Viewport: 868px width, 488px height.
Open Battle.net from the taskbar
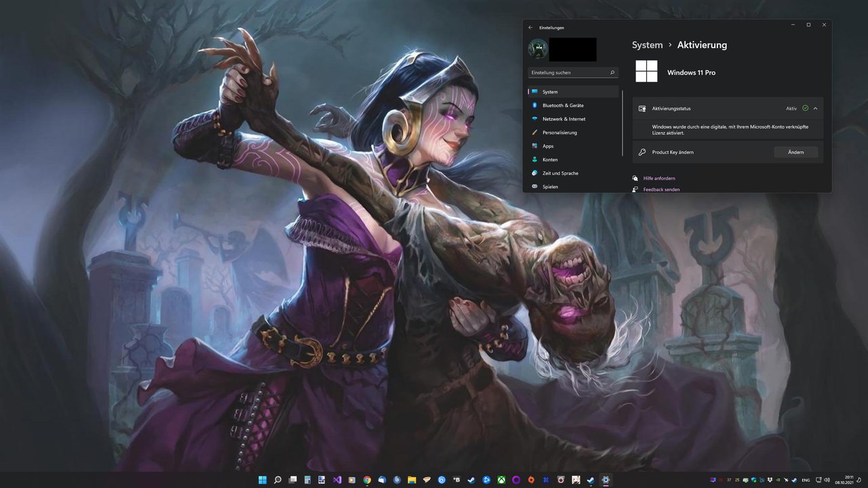pos(486,480)
